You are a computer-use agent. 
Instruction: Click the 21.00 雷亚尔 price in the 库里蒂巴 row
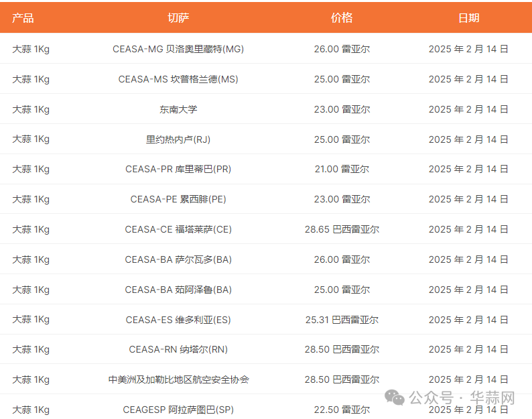(x=342, y=170)
